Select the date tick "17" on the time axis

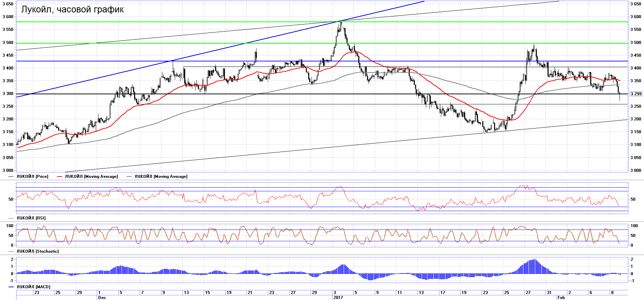coord(443,293)
